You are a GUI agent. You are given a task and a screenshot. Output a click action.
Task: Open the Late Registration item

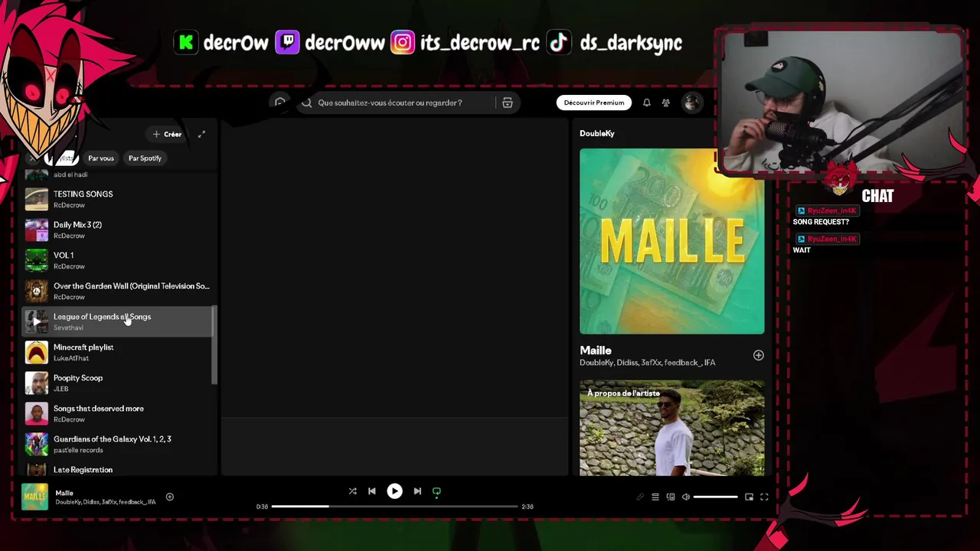coord(117,468)
